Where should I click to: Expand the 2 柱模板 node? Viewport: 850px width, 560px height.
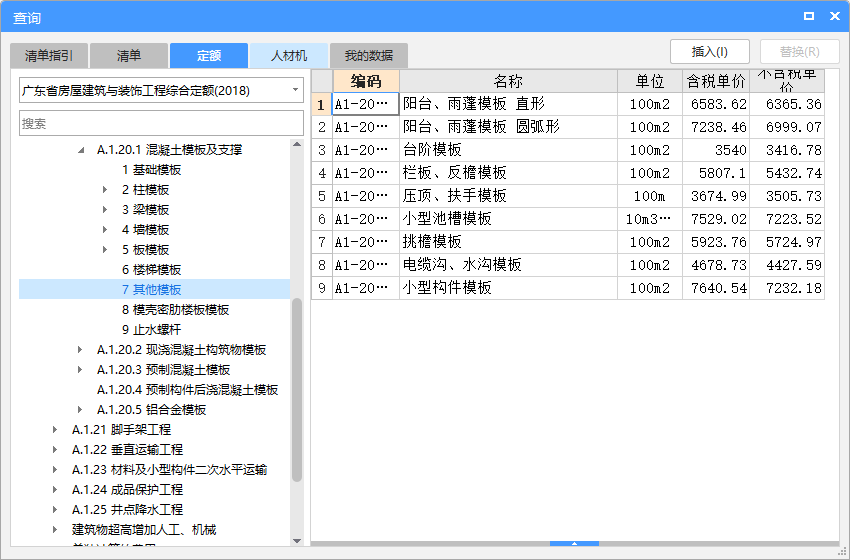pyautogui.click(x=105, y=190)
